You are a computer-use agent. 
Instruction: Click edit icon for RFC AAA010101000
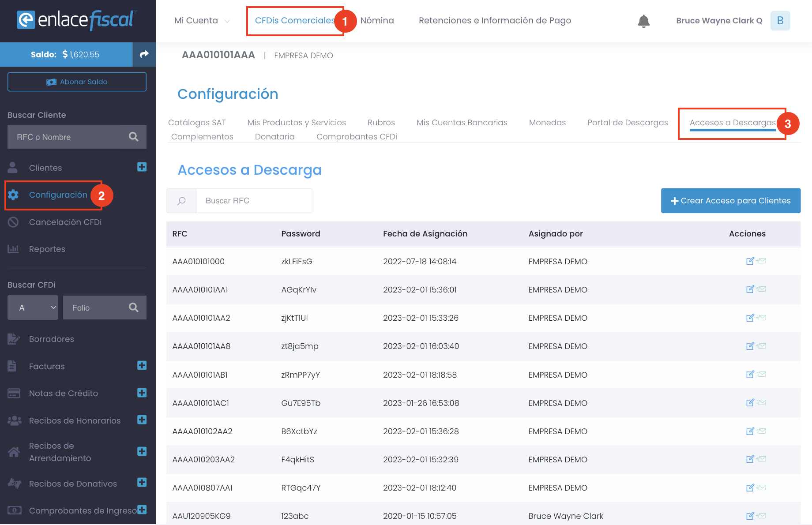pos(750,261)
